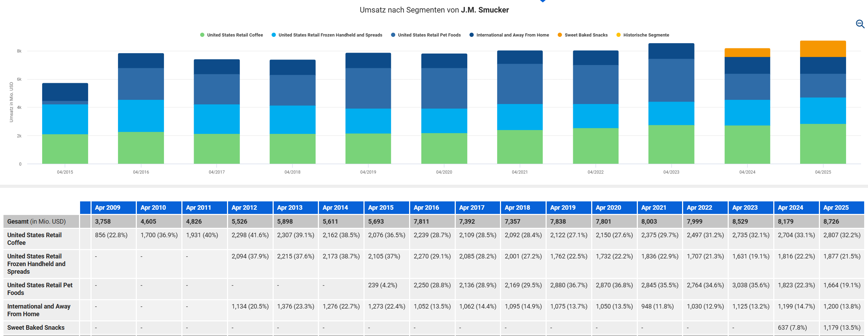The width and height of the screenshot is (868, 336).
Task: Click the green coffee segment of the 04/2015 bar
Action: pyautogui.click(x=65, y=149)
